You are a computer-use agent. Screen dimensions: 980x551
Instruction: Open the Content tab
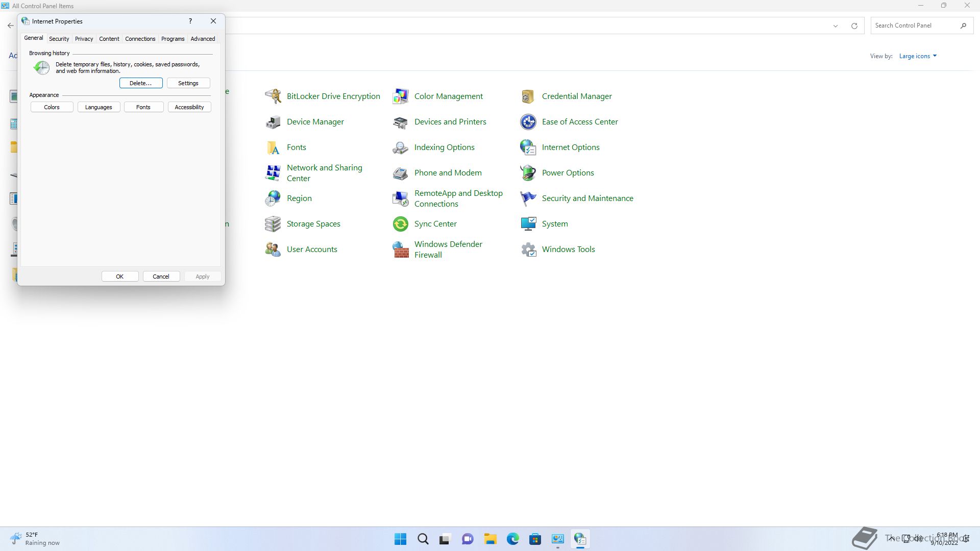tap(109, 39)
